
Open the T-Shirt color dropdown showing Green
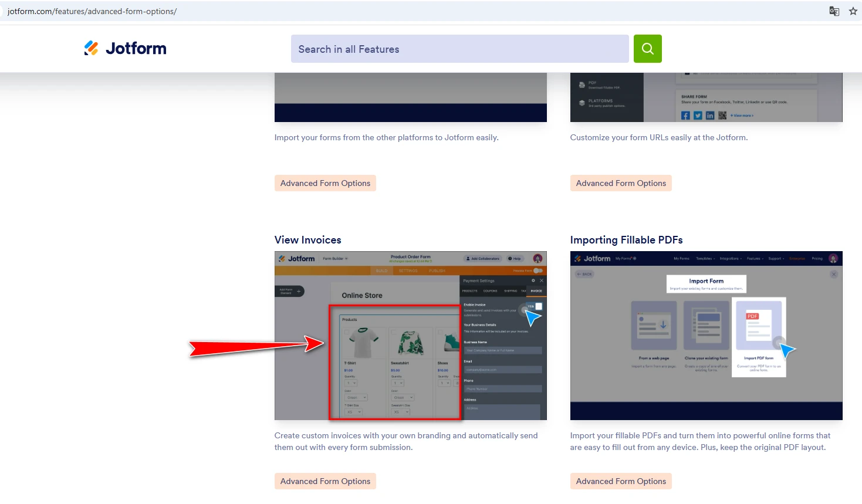pyautogui.click(x=356, y=397)
